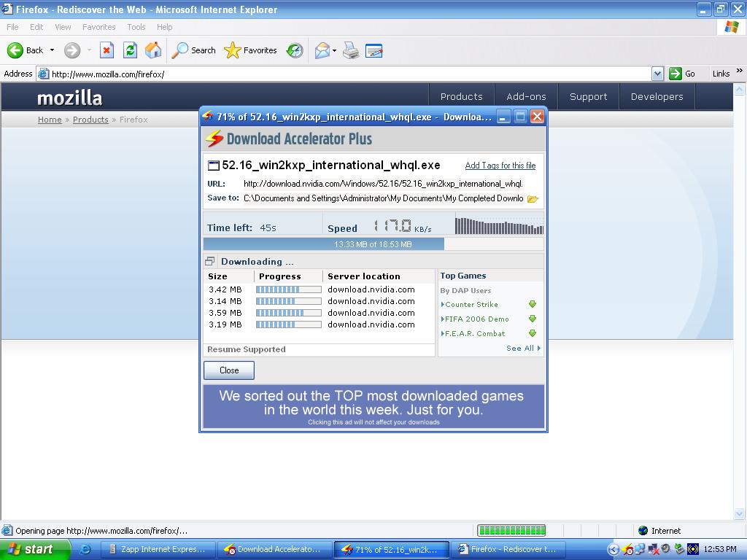Click the IE Refresh icon
The height and width of the screenshot is (560, 747).
coord(130,50)
